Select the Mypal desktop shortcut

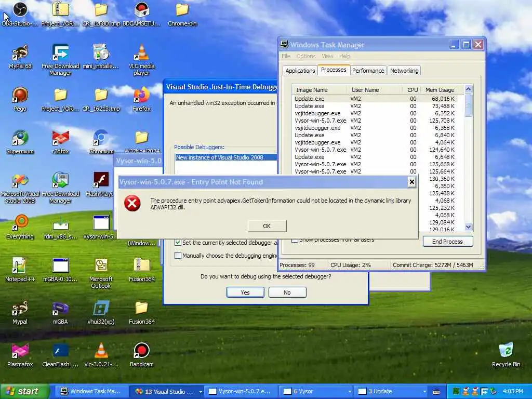[20, 312]
